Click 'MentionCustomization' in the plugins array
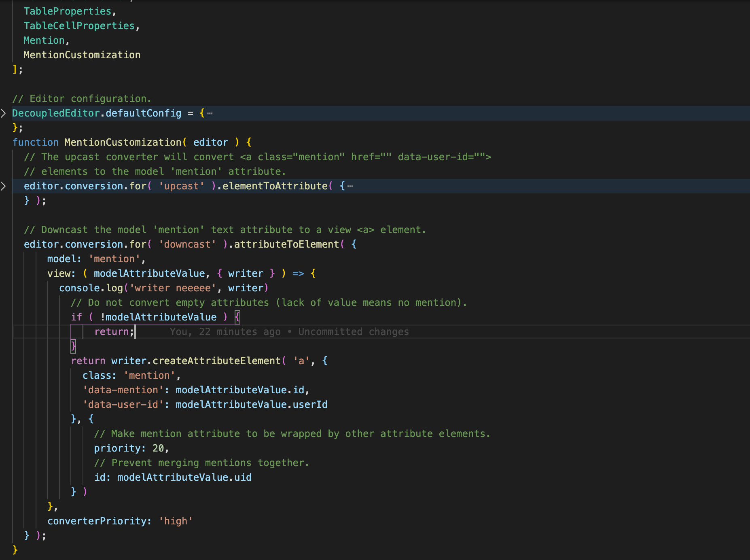Image resolution: width=750 pixels, height=560 pixels. point(82,55)
